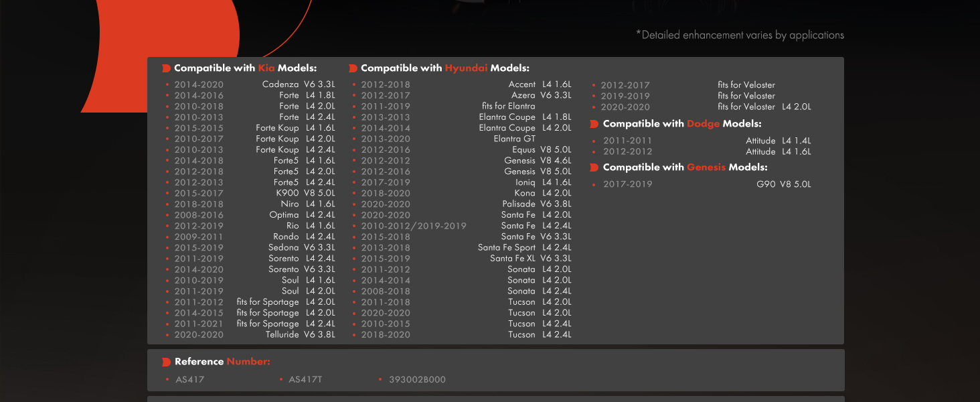This screenshot has height=402, width=980.
Task: Select the 2012-2013 Forte5 L4 2.4L row
Action: click(250, 182)
